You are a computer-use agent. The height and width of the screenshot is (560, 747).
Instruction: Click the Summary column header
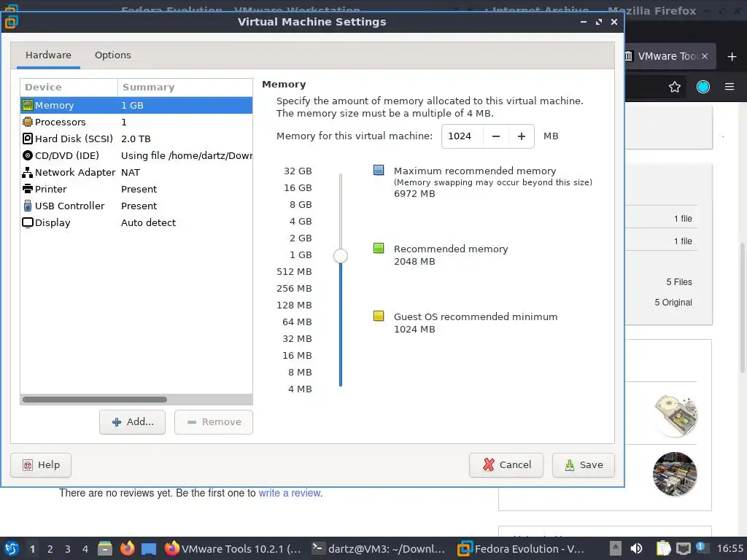click(185, 87)
